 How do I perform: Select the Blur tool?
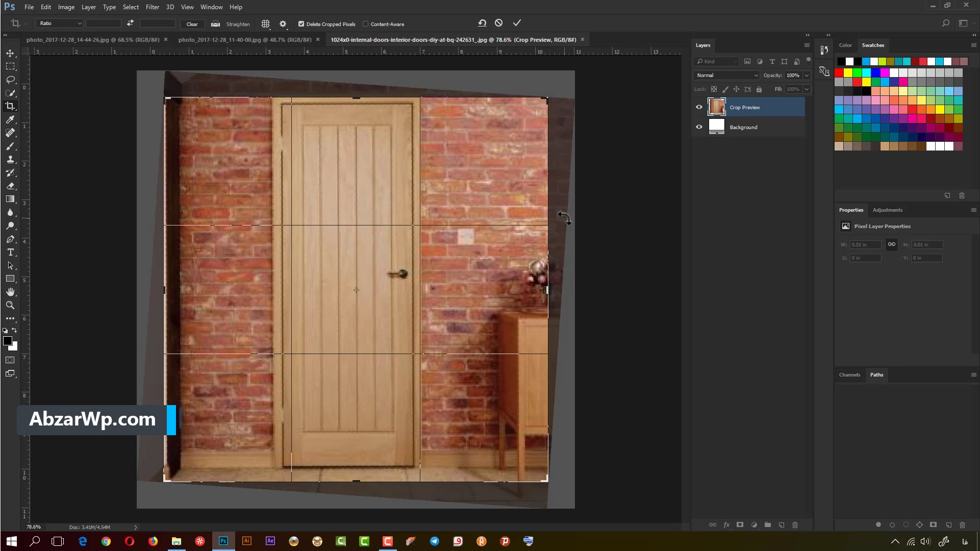pos(10,212)
